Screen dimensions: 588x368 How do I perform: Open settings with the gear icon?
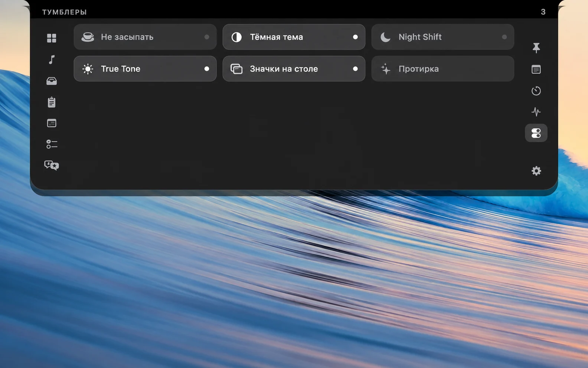[x=536, y=171]
